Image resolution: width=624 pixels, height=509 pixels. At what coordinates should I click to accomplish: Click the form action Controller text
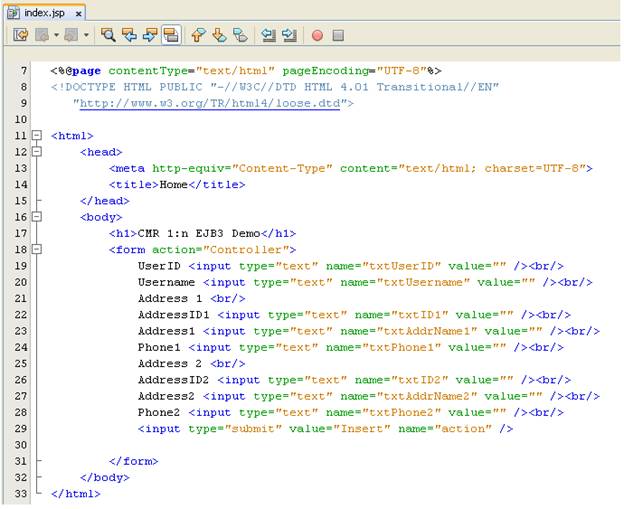[202, 250]
